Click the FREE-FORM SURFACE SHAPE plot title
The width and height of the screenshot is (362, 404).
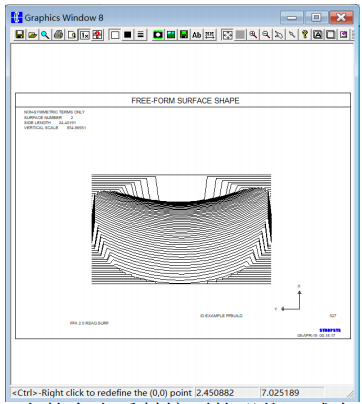pyautogui.click(x=185, y=101)
